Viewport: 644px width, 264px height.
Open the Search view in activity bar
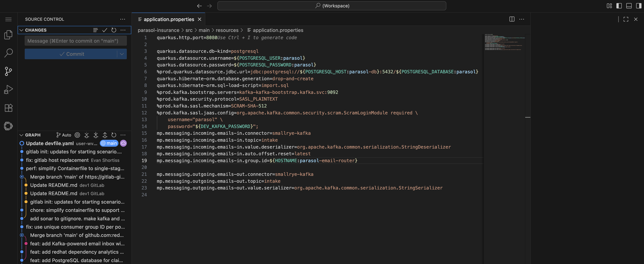click(8, 53)
